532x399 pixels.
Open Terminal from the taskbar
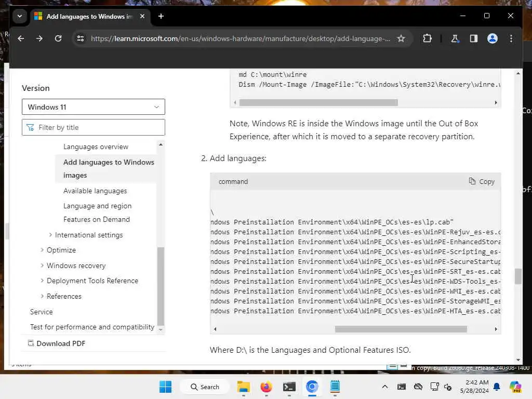pyautogui.click(x=289, y=387)
